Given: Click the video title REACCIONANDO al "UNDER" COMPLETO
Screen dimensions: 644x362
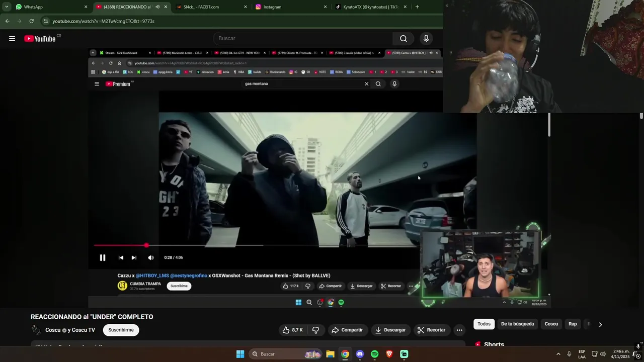Looking at the screenshot, I should point(92,317).
